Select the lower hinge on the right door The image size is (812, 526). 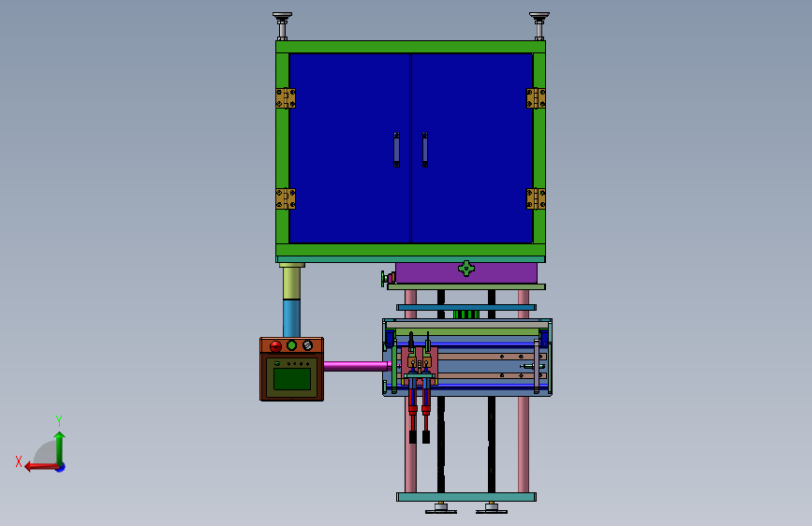536,198
